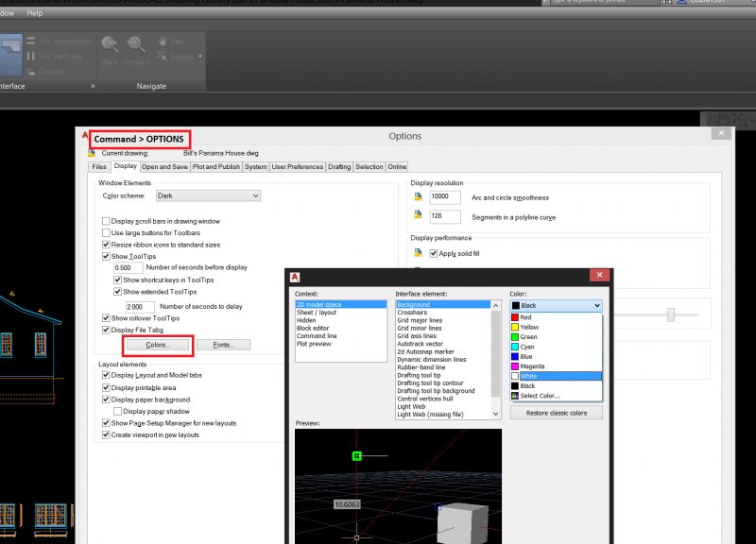Select Cyan from the color list
The height and width of the screenshot is (544, 756).
(557, 347)
